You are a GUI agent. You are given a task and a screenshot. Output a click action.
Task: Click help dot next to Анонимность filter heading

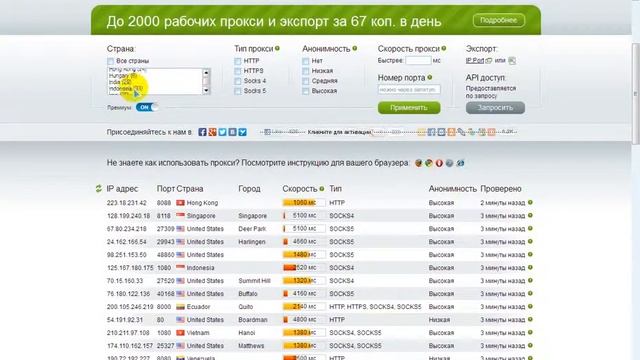pos(355,48)
